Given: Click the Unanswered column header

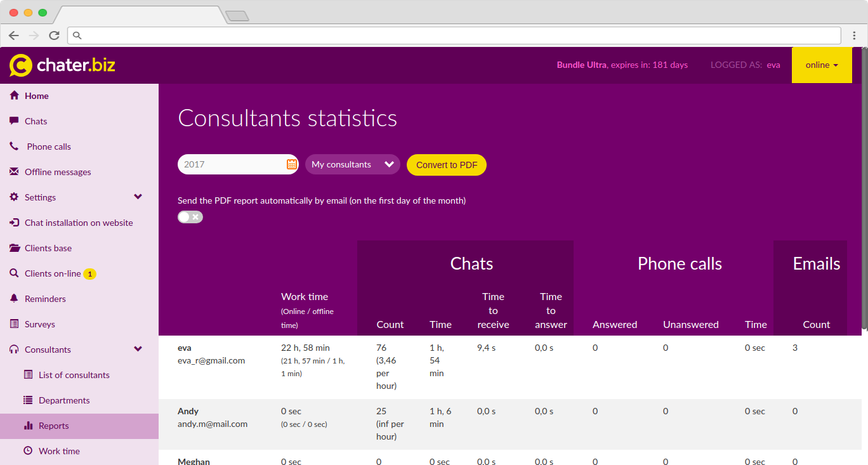Looking at the screenshot, I should pos(691,324).
